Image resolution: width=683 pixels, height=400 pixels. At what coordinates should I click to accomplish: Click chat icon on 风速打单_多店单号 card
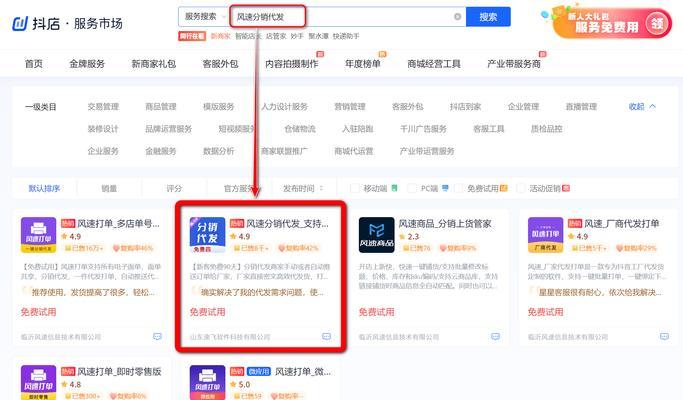coord(157,336)
